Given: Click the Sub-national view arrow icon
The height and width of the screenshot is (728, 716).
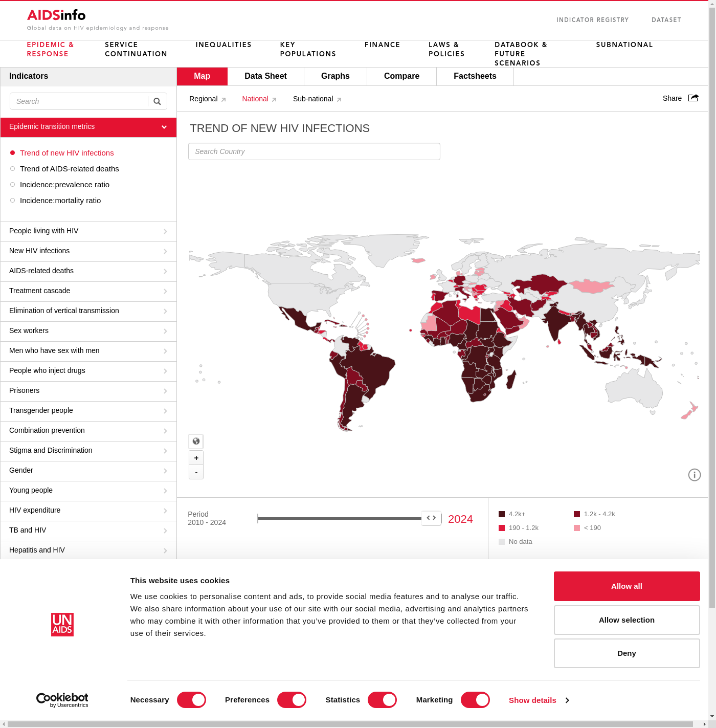Looking at the screenshot, I should pyautogui.click(x=339, y=100).
